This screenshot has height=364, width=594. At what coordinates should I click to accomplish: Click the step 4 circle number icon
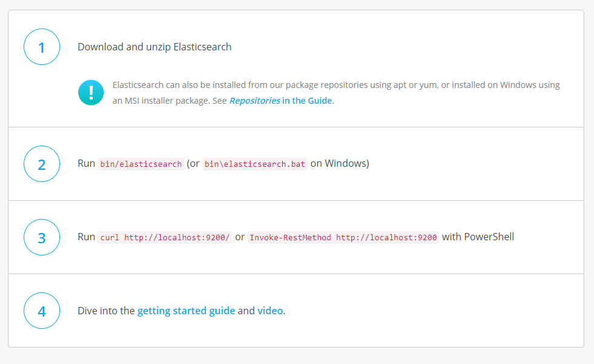click(x=42, y=311)
